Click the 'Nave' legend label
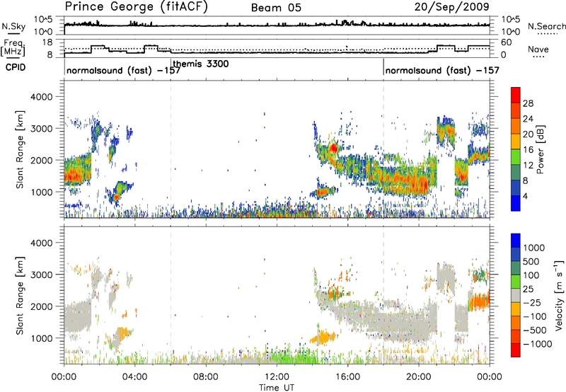 pos(538,49)
